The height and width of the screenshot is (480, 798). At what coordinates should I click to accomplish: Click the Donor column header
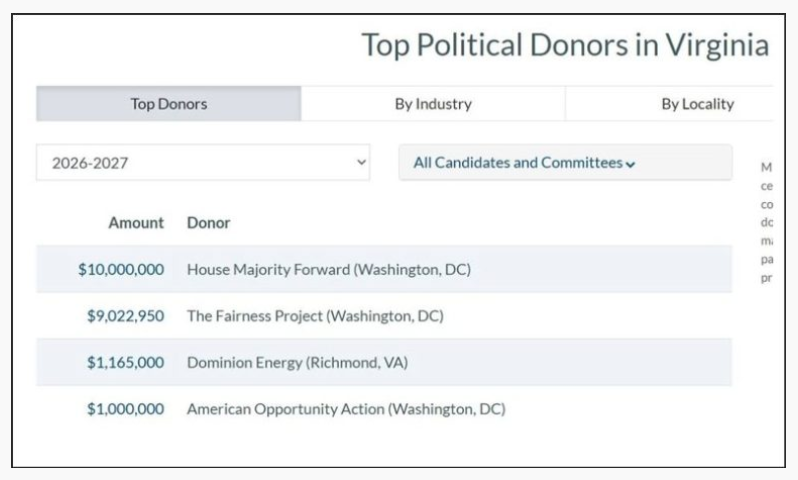(208, 223)
